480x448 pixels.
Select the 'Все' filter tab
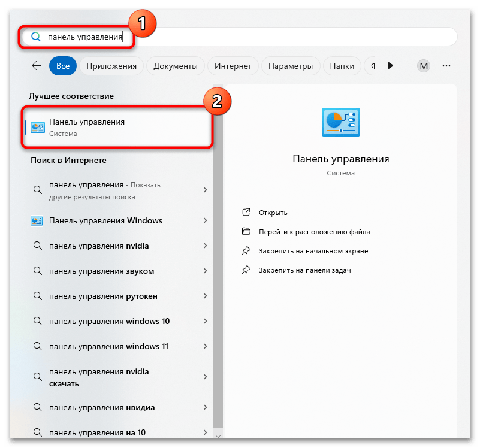[63, 66]
